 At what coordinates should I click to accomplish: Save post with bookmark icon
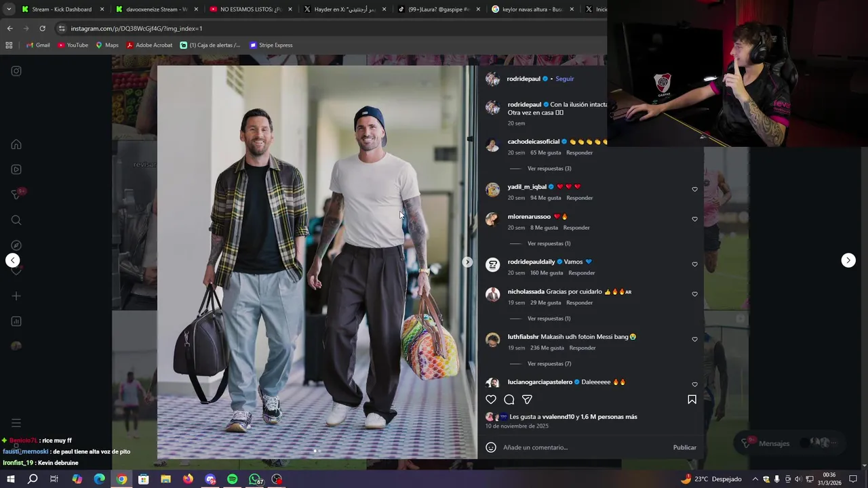coord(692,399)
